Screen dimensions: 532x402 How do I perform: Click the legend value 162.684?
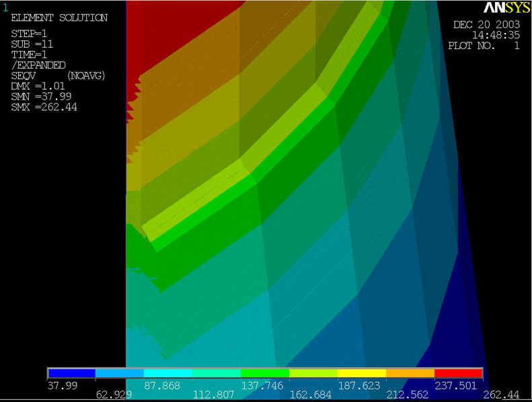point(311,395)
